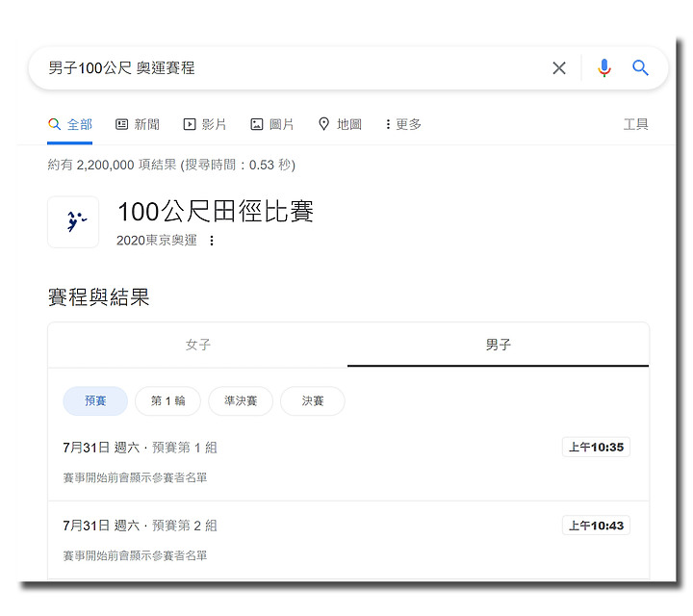
Task: Switch to the 圖片 tab
Action: (271, 124)
